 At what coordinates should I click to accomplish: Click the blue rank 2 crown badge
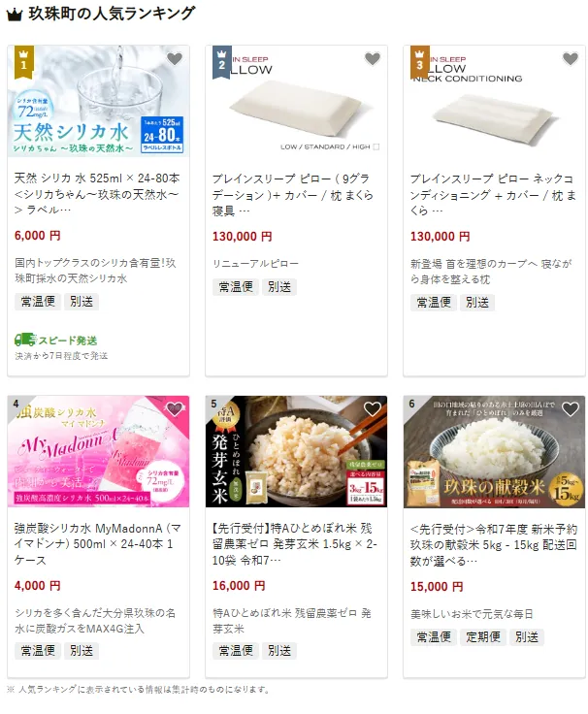(x=222, y=62)
